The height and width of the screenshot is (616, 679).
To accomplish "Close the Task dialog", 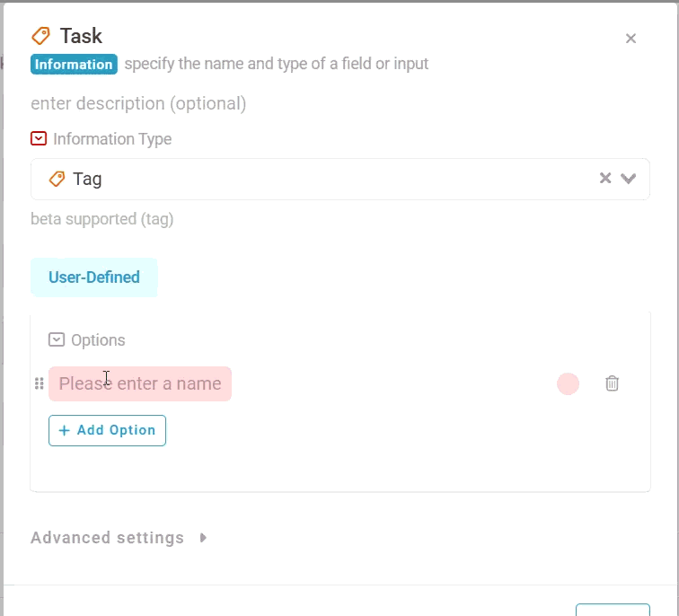I will pos(630,39).
